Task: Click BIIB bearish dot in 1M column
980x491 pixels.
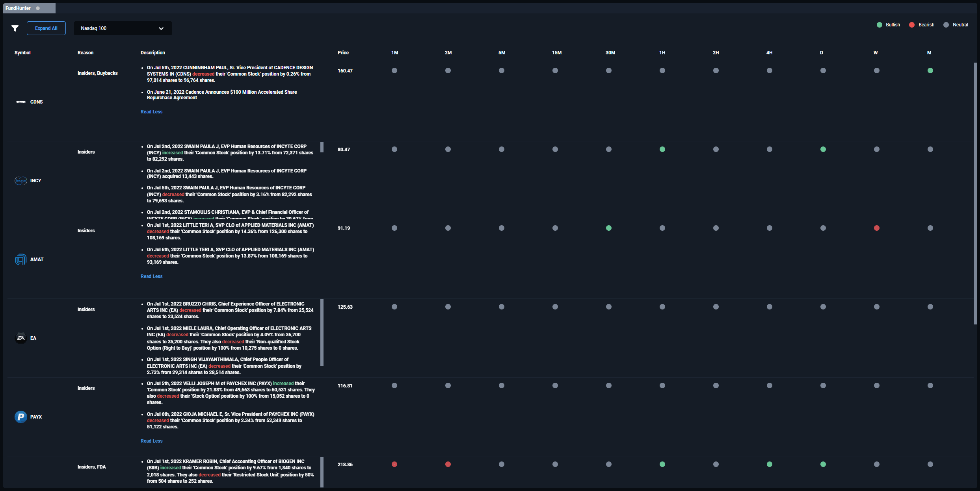Action: coord(394,464)
